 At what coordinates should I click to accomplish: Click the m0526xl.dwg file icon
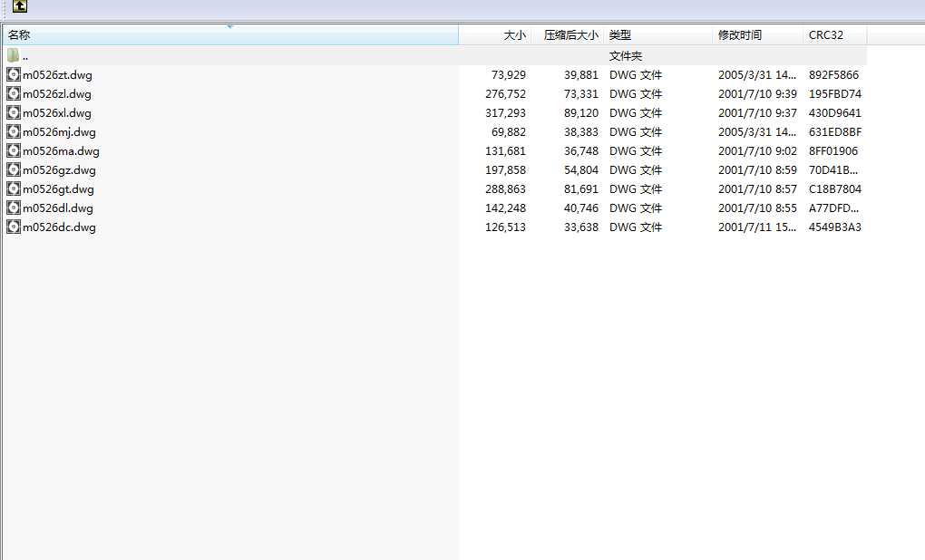(13, 112)
